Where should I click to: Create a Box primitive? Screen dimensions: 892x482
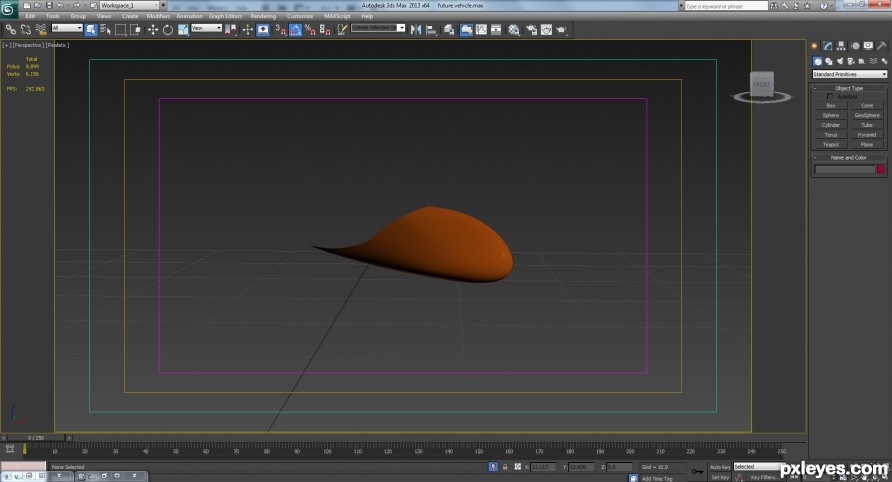831,106
